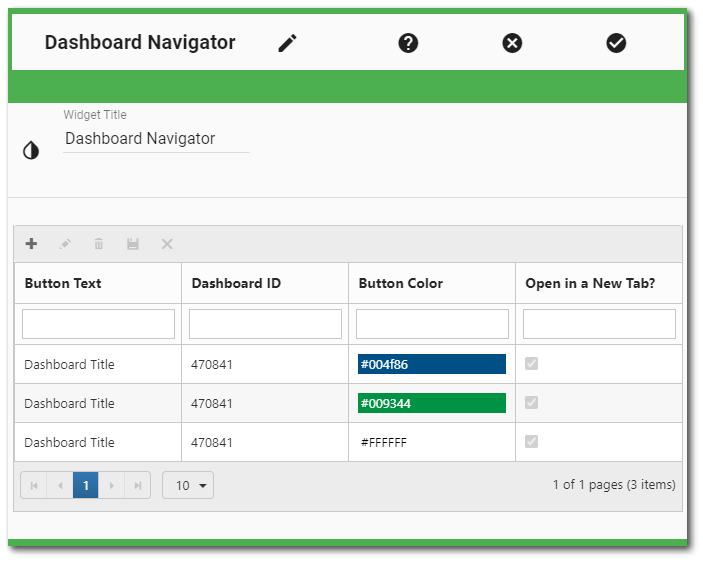Image resolution: width=703 pixels, height=562 pixels.
Task: Click the pencil edit icon beside Dashboard Navigator
Action: 287,43
